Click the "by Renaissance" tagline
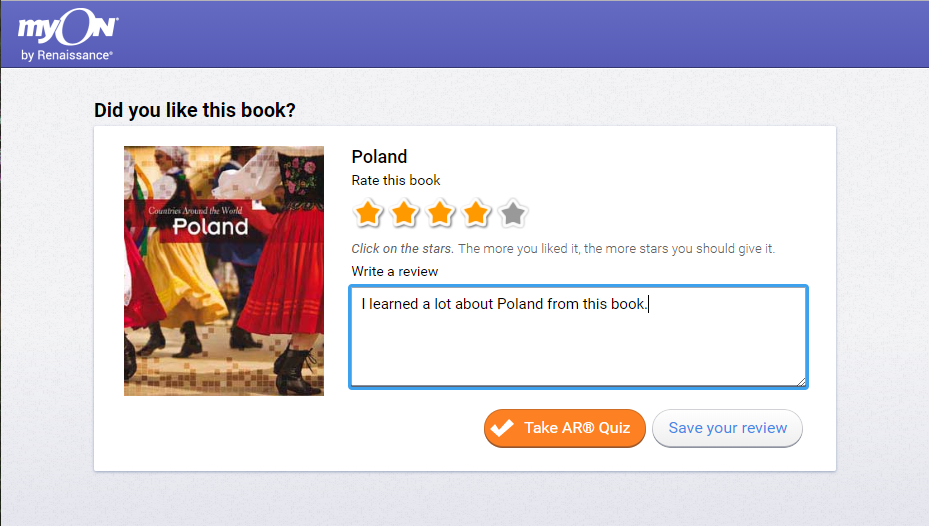Viewport: 929px width, 526px height. click(x=66, y=56)
